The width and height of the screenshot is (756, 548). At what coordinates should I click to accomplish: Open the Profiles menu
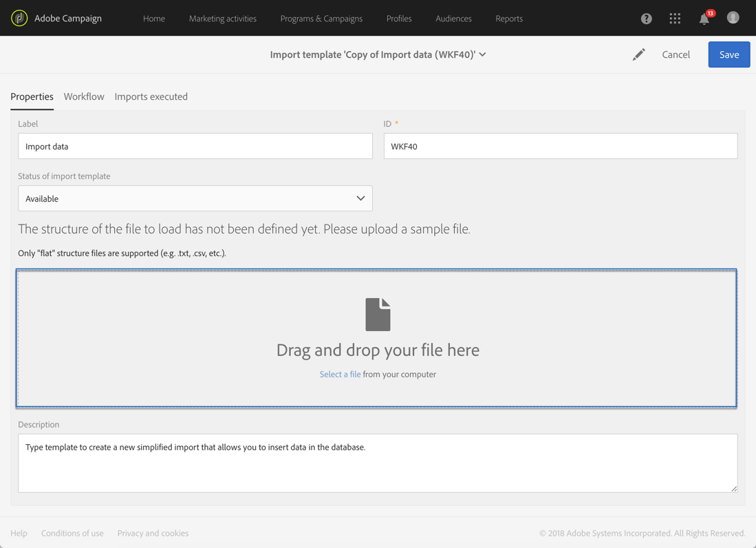click(399, 19)
